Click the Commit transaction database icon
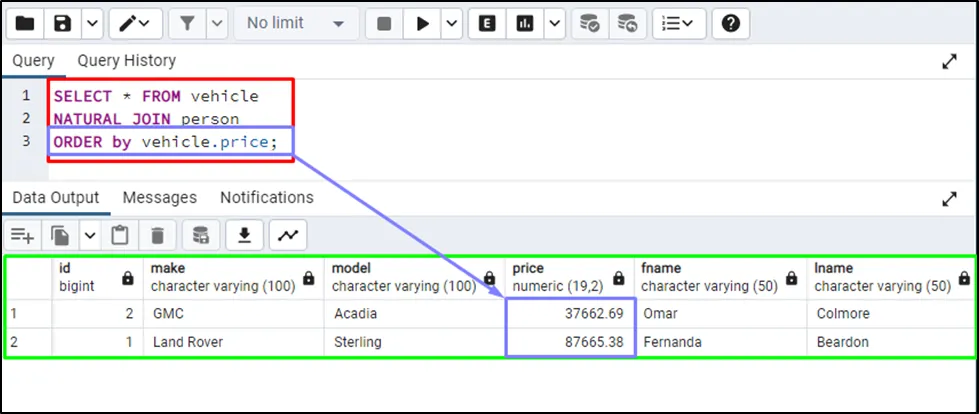Image resolution: width=979 pixels, height=414 pixels. pyautogui.click(x=590, y=23)
